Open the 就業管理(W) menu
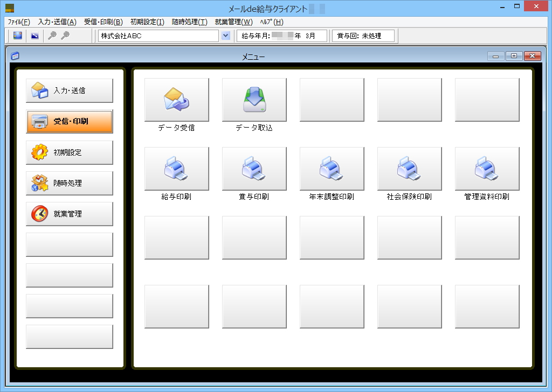552x392 pixels. [234, 22]
